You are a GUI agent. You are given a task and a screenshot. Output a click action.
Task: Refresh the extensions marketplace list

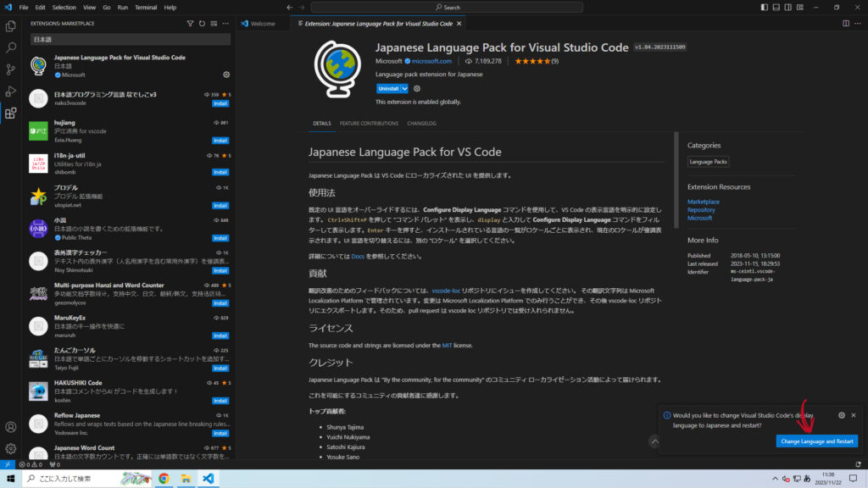click(202, 24)
